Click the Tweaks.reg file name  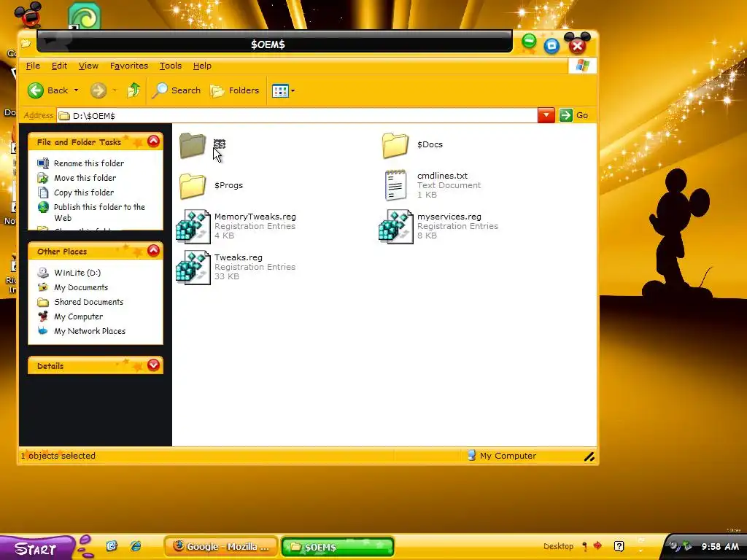(239, 257)
